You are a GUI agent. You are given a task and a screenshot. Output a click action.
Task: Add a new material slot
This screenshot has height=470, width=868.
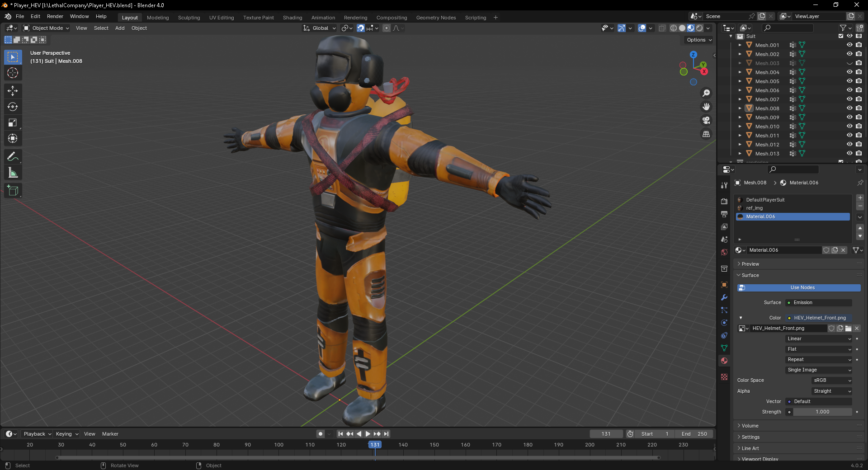[860, 198]
